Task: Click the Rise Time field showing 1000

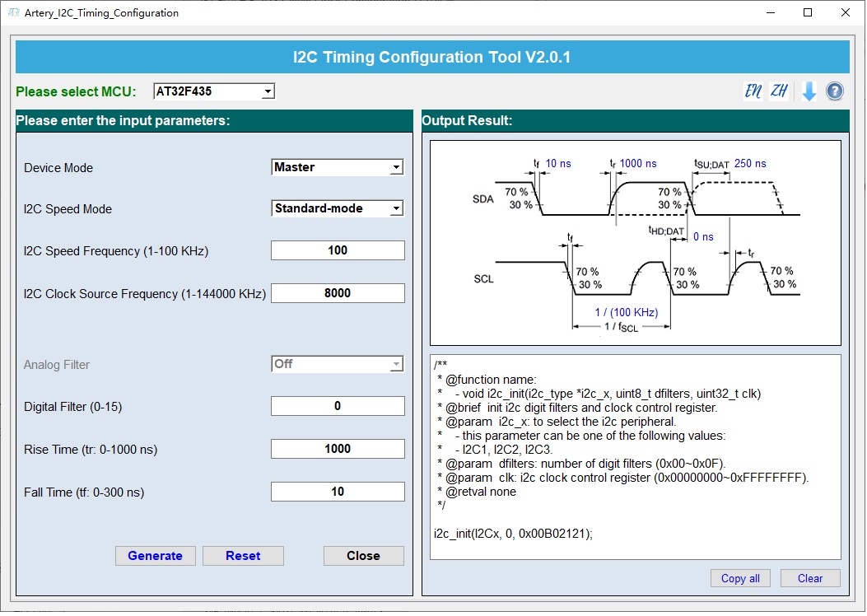Action: [338, 449]
